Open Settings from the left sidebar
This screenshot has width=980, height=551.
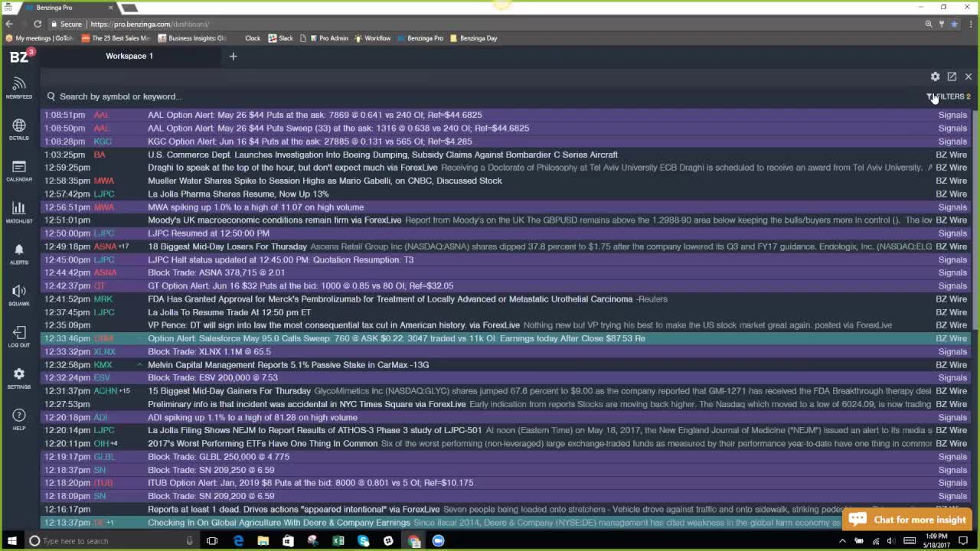(x=19, y=377)
